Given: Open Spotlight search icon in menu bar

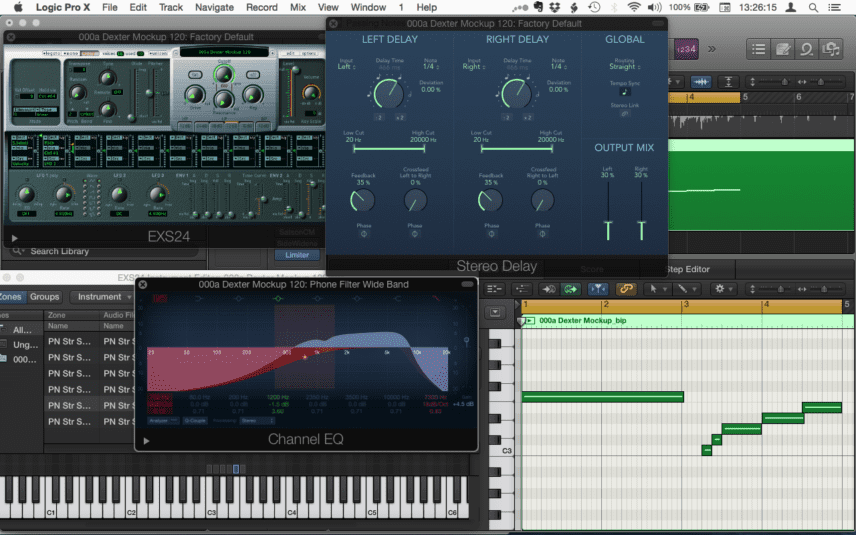Looking at the screenshot, I should coord(813,7).
